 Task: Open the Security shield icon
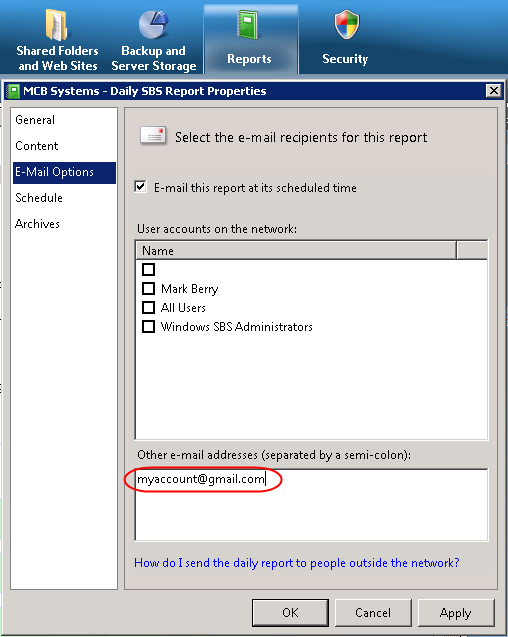tap(347, 25)
